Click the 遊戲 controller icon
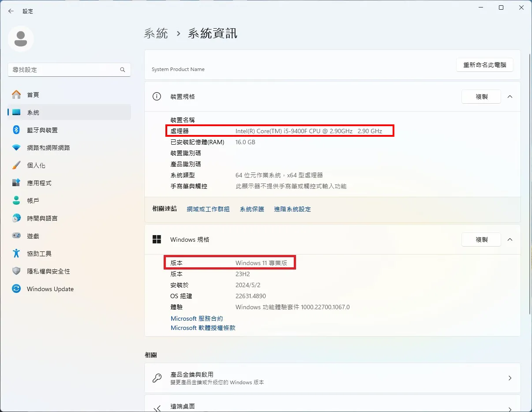Image resolution: width=532 pixels, height=412 pixels. [x=16, y=236]
